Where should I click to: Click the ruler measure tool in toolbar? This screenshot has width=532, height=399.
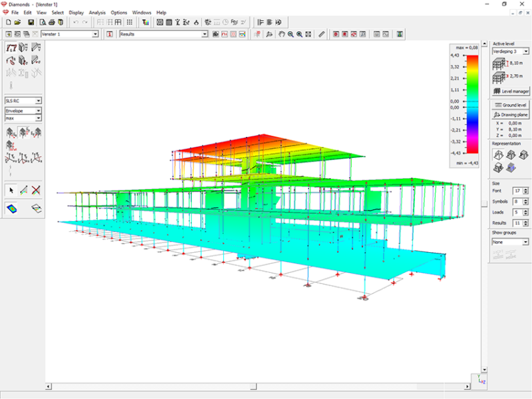(x=321, y=34)
